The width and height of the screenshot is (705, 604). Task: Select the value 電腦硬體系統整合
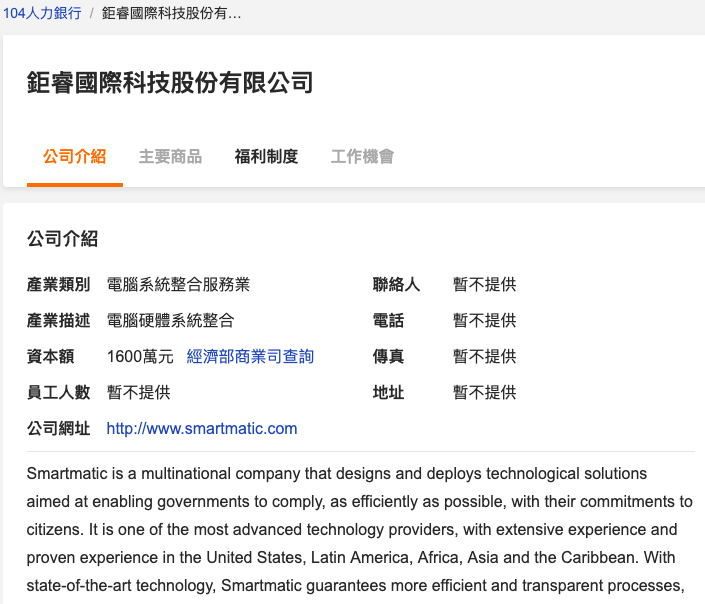pos(170,321)
